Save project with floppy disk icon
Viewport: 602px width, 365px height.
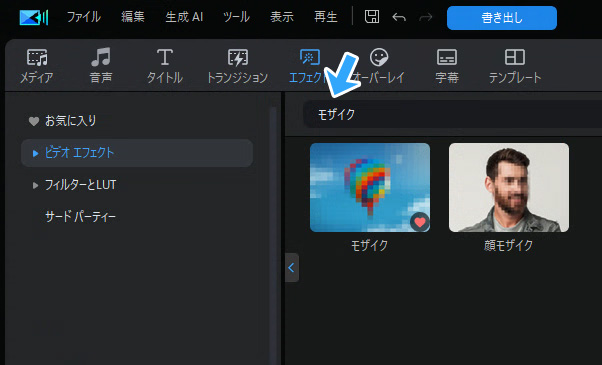click(372, 17)
